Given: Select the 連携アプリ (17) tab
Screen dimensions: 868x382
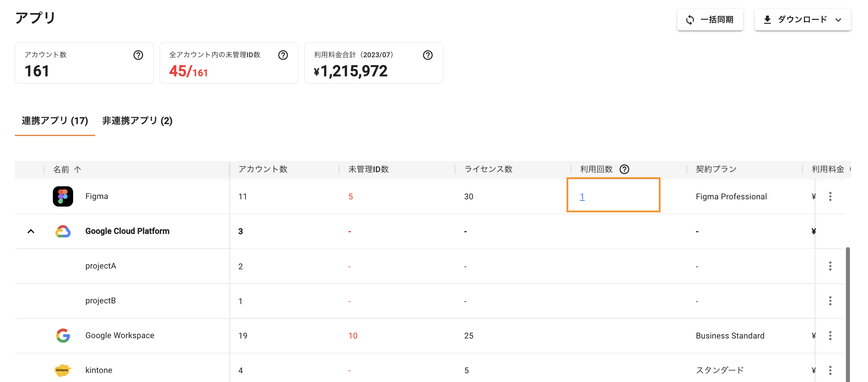Looking at the screenshot, I should tap(55, 121).
